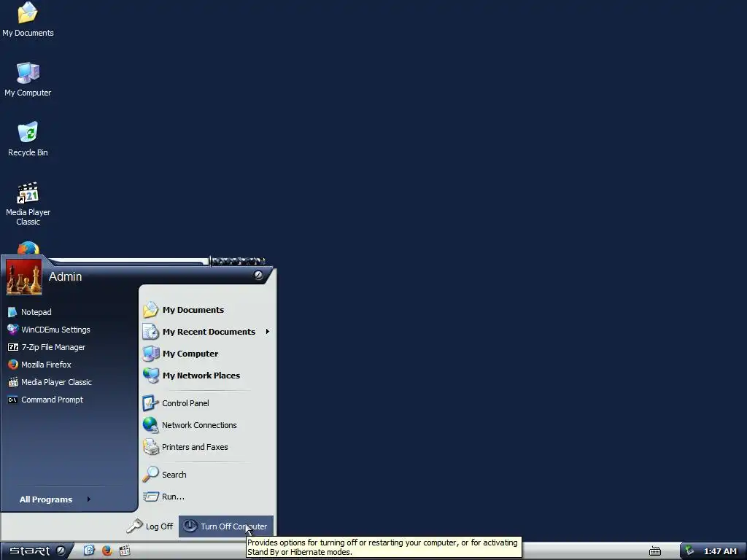This screenshot has height=560, width=747.
Task: Click the on-screen keyboard tray icon
Action: point(655,551)
